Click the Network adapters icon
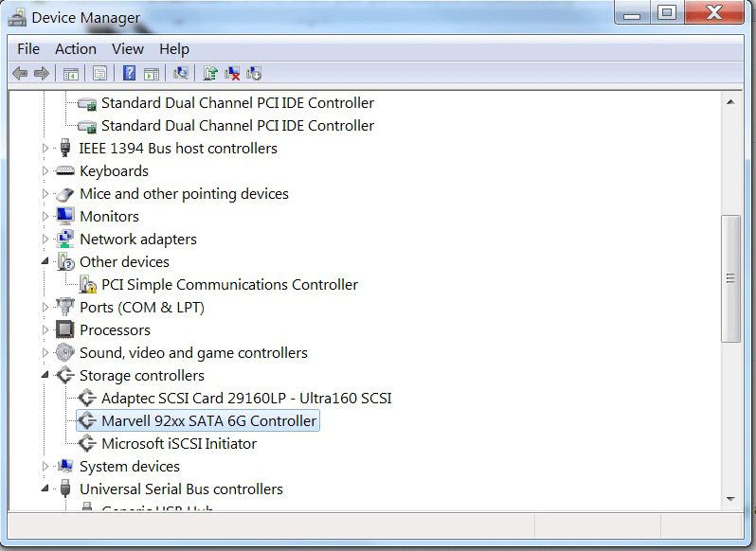Viewport: 756px width, 551px height. 65,239
